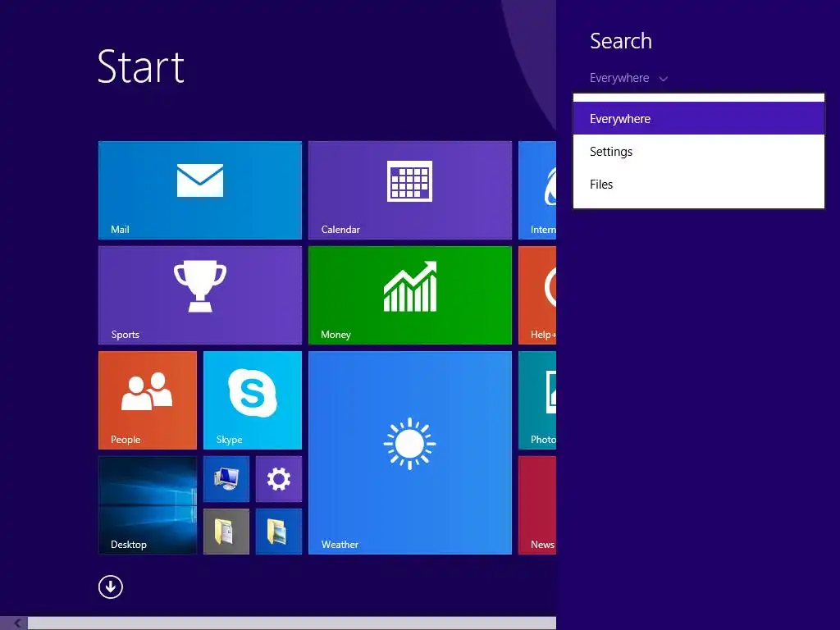This screenshot has width=840, height=630.
Task: Launch the Internet Explorer tile
Action: [x=537, y=190]
